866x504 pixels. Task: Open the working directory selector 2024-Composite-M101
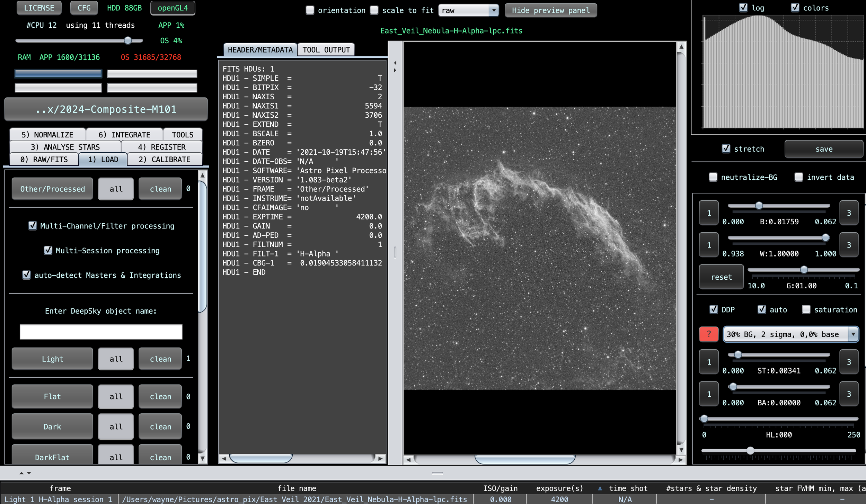(x=106, y=109)
